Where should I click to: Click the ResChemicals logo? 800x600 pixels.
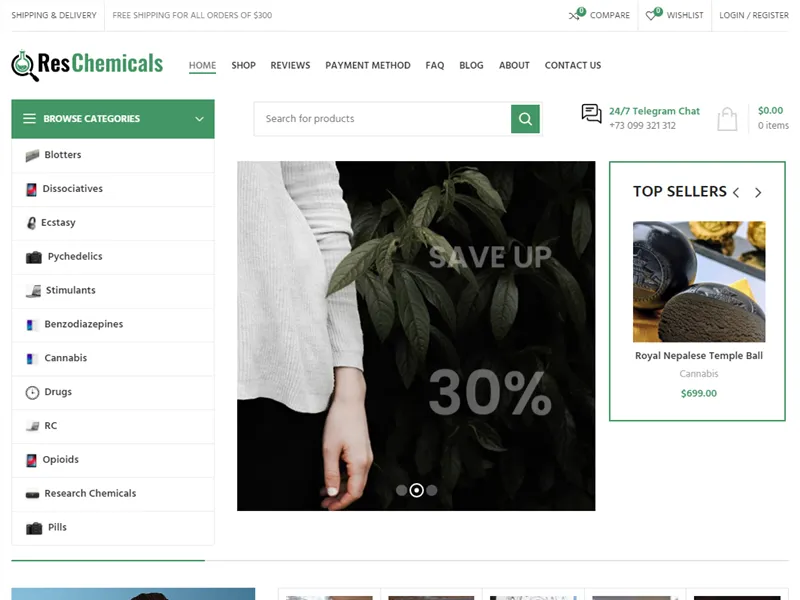pos(85,64)
